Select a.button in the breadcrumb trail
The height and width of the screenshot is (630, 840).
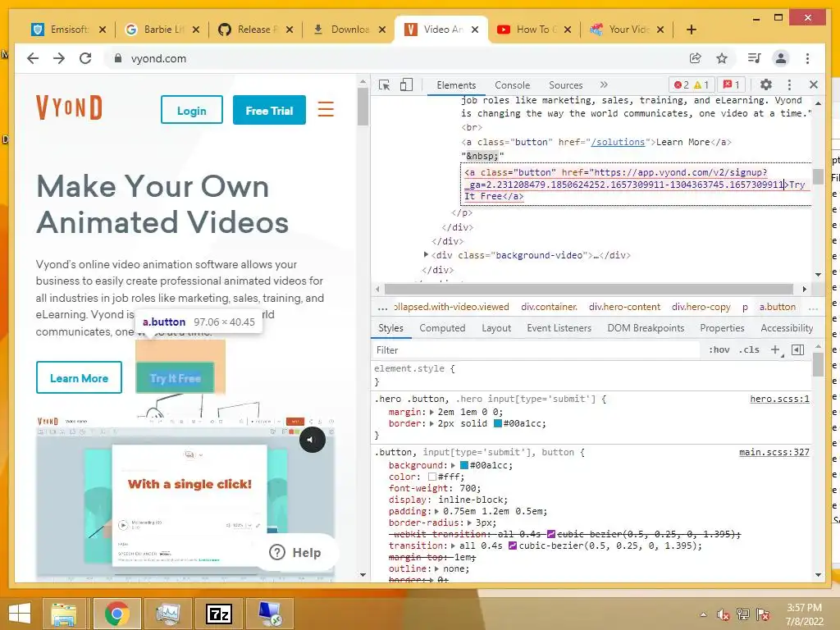point(777,307)
